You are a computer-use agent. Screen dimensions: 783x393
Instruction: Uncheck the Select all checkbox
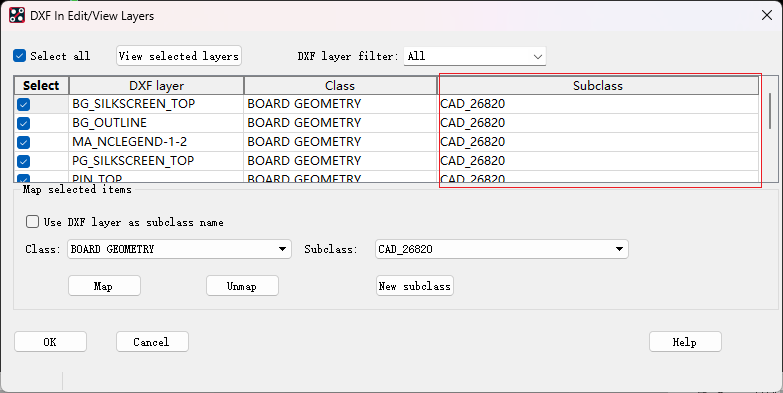coord(19,55)
